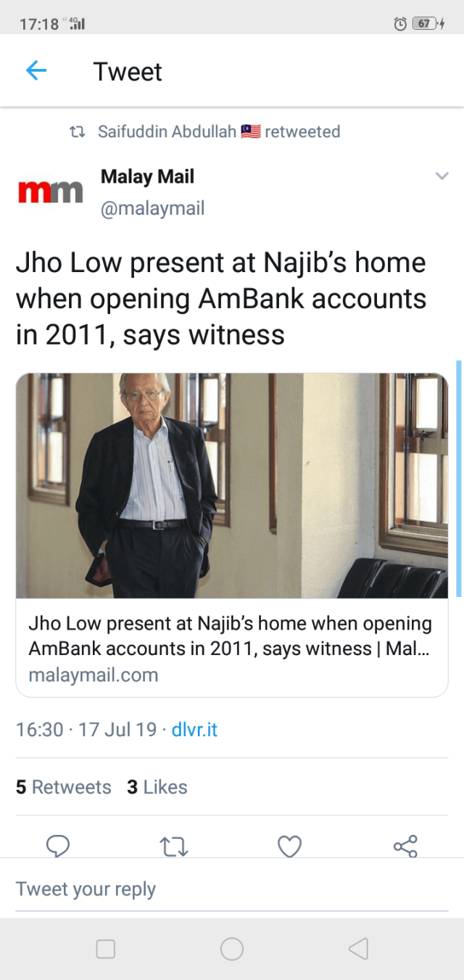This screenshot has height=980, width=464.
Task: Tap the small retweet icon beside Saifuddin
Action: pos(76,132)
